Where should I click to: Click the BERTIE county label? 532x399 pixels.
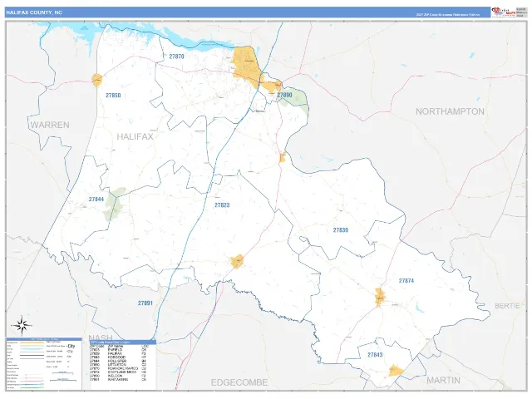point(507,306)
